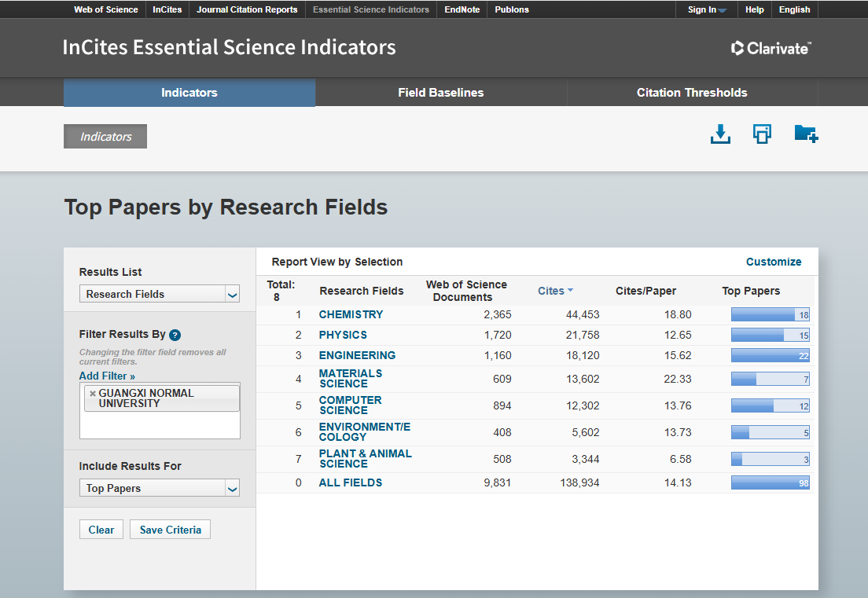Open the COMPUTER SCIENCE research field
Image resolution: width=868 pixels, height=598 pixels.
pos(350,405)
